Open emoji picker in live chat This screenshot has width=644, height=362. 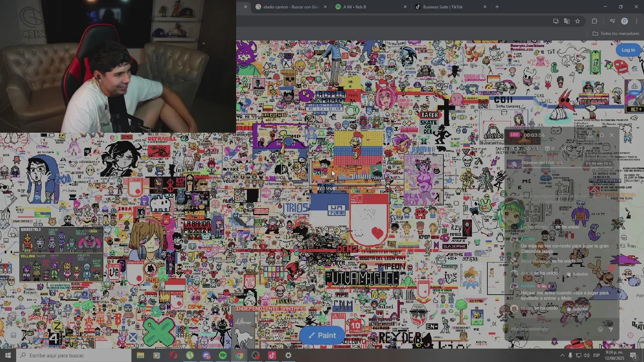click(x=600, y=329)
